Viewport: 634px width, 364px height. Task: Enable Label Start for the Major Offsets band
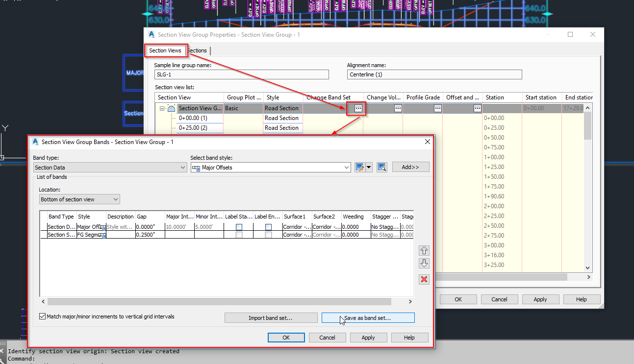(239, 226)
